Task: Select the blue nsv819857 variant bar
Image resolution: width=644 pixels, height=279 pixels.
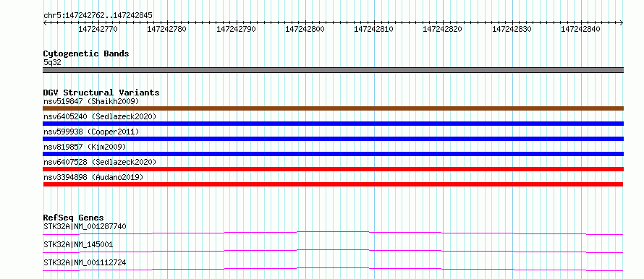Action: [333, 154]
